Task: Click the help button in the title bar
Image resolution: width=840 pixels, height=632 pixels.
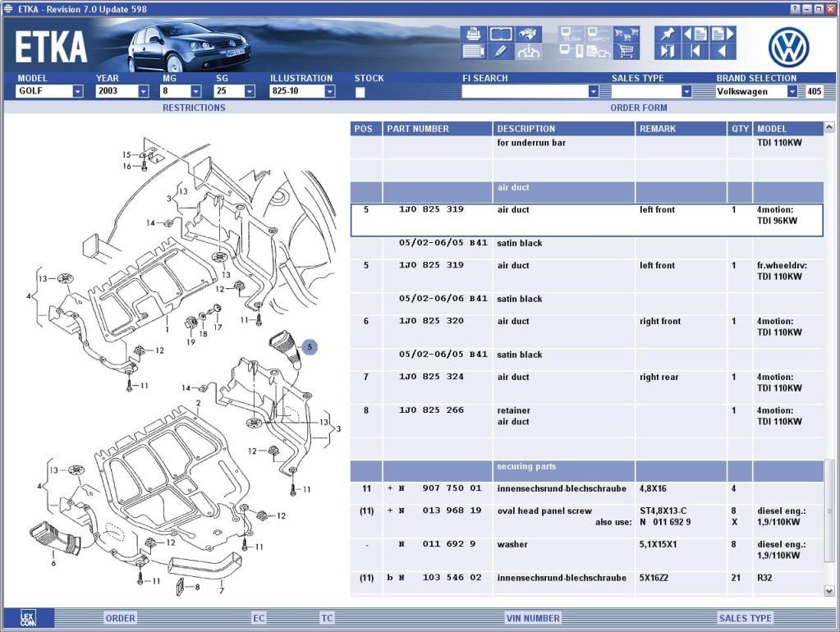Action: tap(795, 8)
